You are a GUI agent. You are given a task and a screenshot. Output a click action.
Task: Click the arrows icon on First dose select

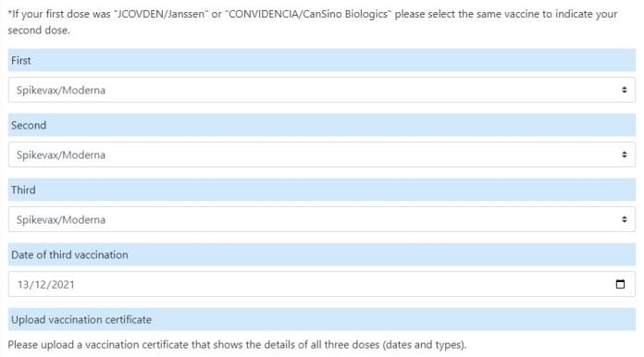625,90
